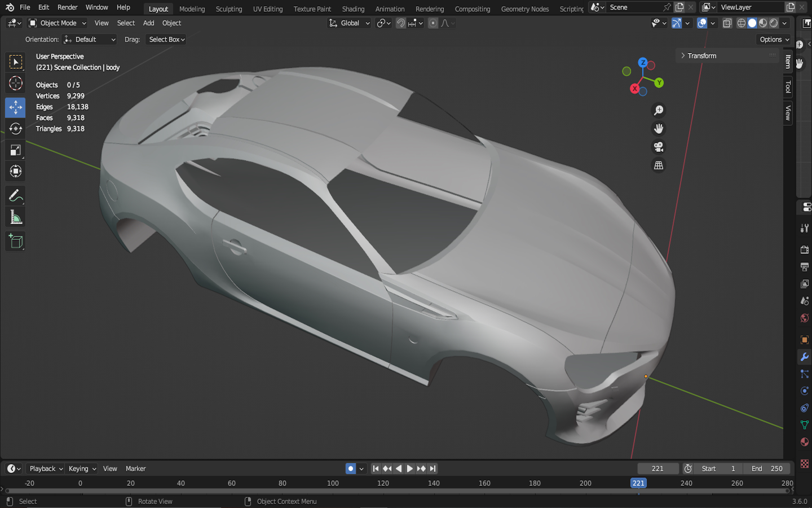The width and height of the screenshot is (812, 508).
Task: Open the Blender application menu icon
Action: [x=10, y=7]
